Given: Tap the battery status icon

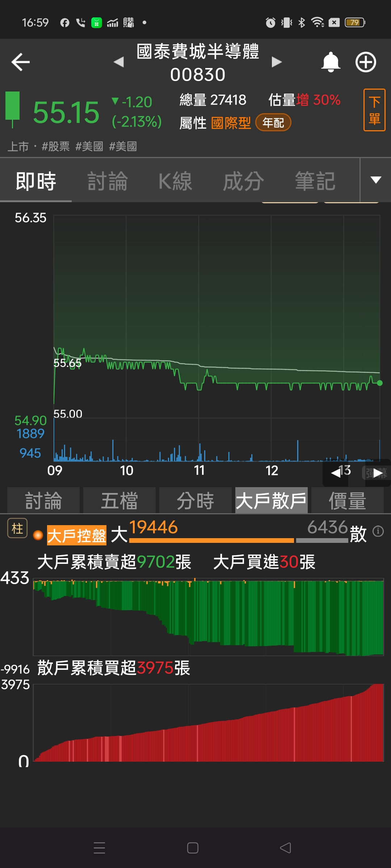Looking at the screenshot, I should coord(355,22).
